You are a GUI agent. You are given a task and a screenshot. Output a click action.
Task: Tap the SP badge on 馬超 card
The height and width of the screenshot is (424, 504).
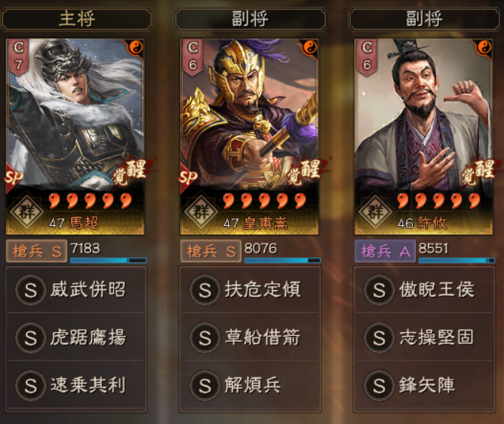[x=14, y=177]
